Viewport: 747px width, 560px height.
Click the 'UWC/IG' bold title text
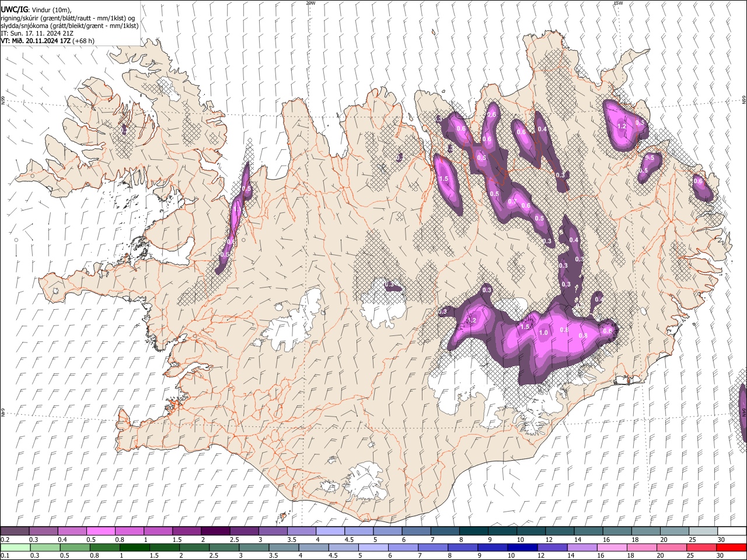pyautogui.click(x=14, y=10)
